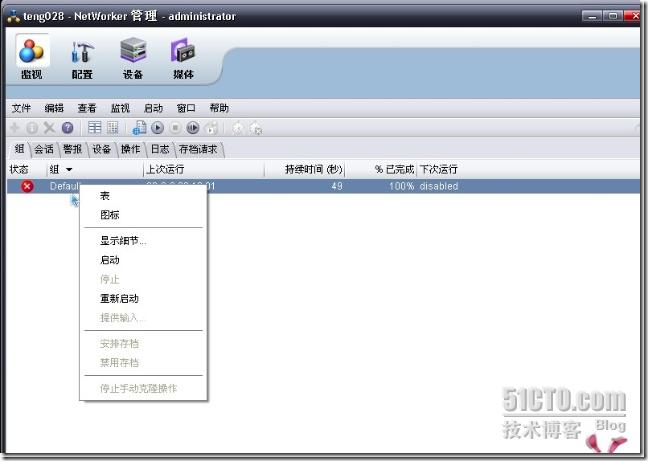Viewport: 648px width, 461px height.
Task: Click the greyed 停止手动克隆操作 menu item
Action: tap(143, 389)
